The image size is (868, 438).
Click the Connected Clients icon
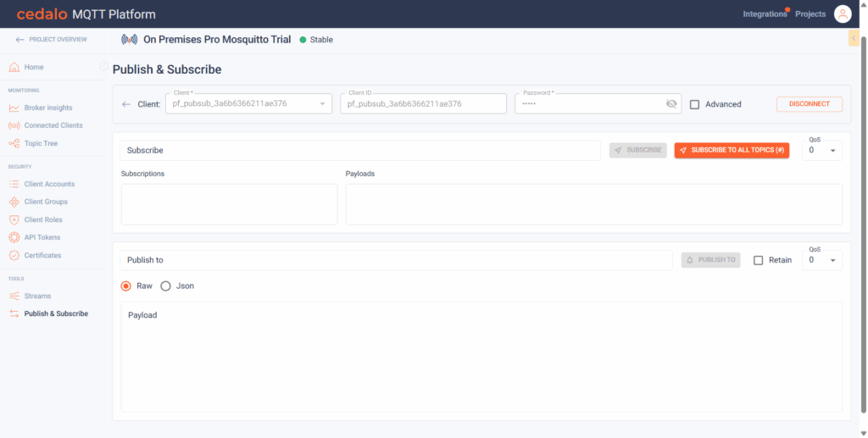[x=14, y=125]
